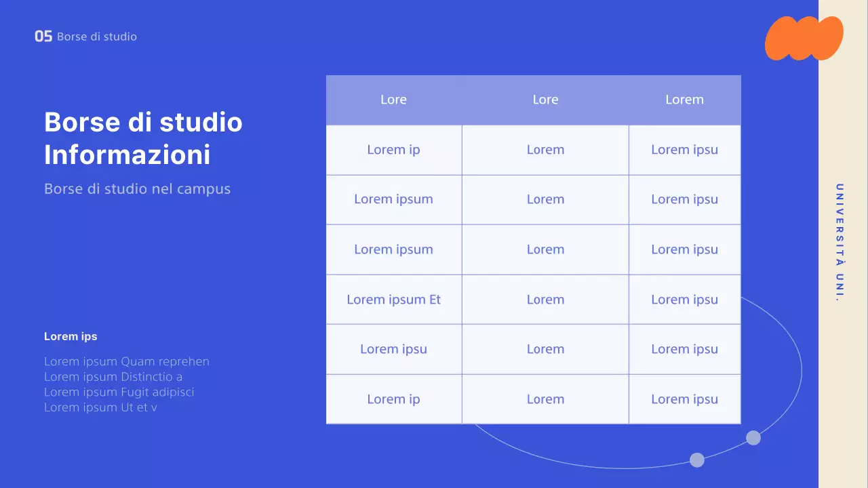Select the 'Lorem' table header cell

pos(684,100)
